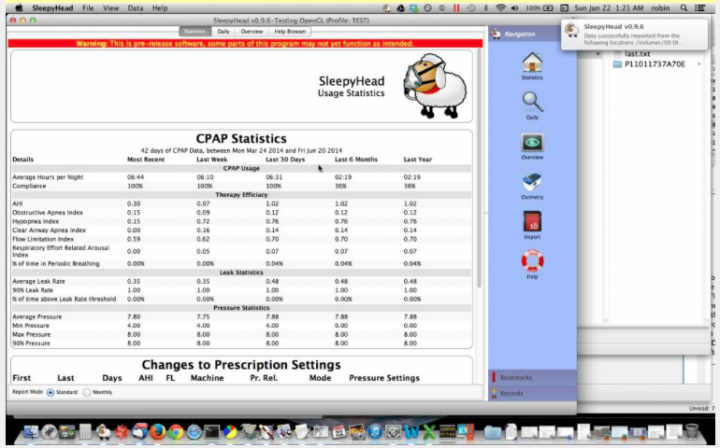Open Google Chrome from the Dock

[x=175, y=432]
